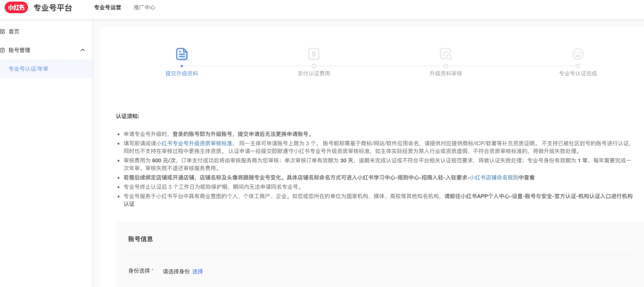
Task: Open the 专业号运营 tab
Action: click(107, 7)
